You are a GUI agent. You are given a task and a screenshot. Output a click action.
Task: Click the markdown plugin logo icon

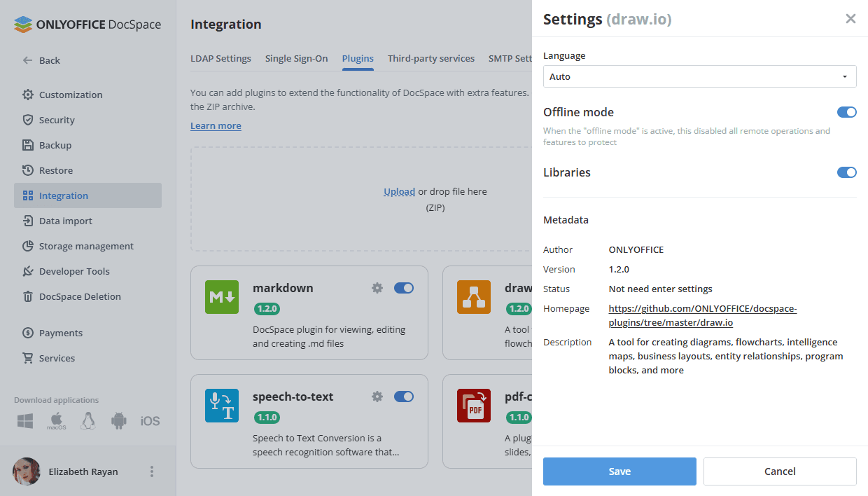point(222,297)
